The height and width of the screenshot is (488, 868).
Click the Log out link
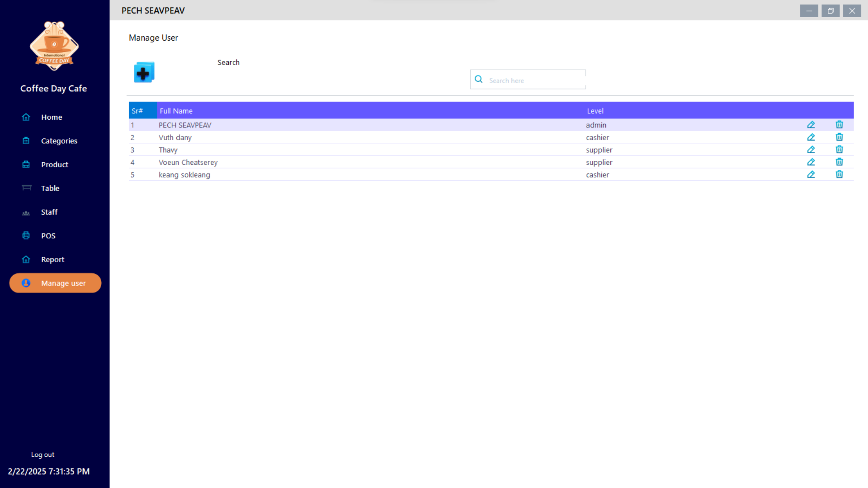tap(42, 455)
